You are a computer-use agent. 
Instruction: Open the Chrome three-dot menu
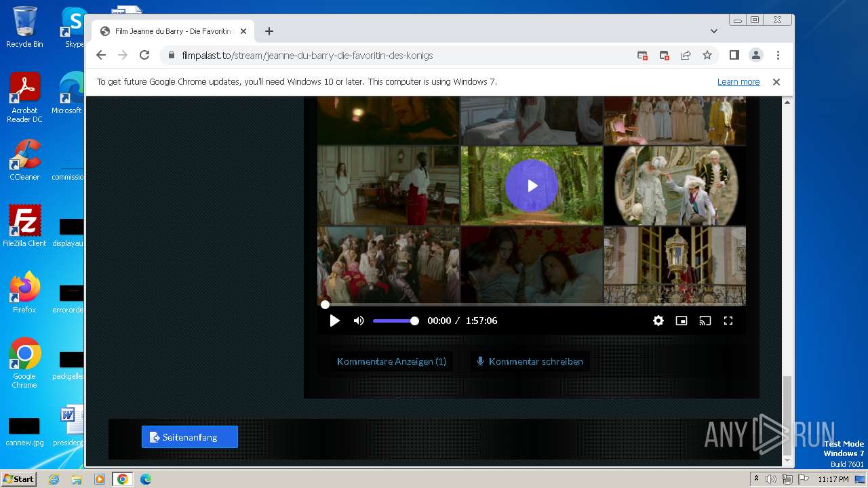[778, 56]
